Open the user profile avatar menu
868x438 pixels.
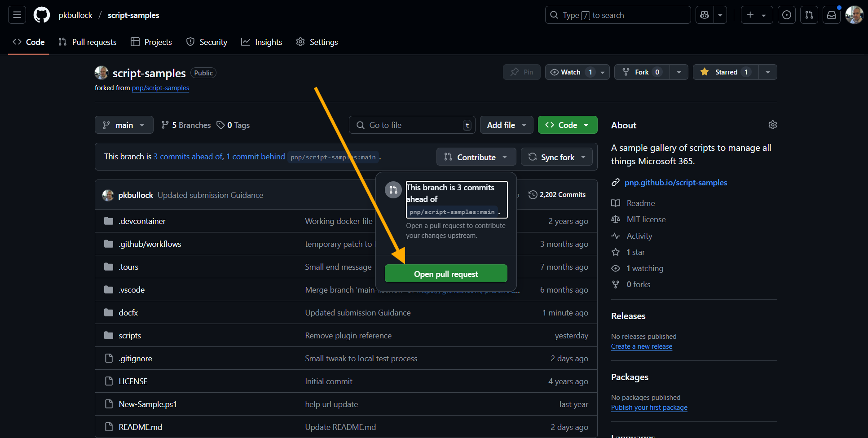854,15
